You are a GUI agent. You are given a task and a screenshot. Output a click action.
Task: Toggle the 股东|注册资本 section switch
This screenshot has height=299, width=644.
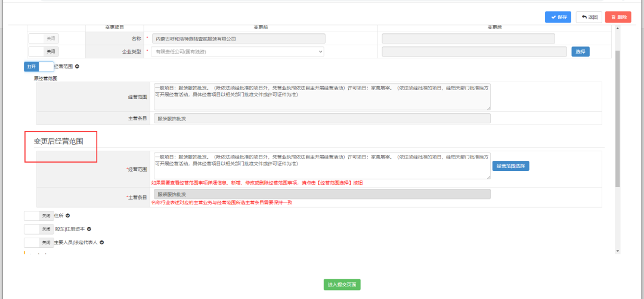click(39, 229)
